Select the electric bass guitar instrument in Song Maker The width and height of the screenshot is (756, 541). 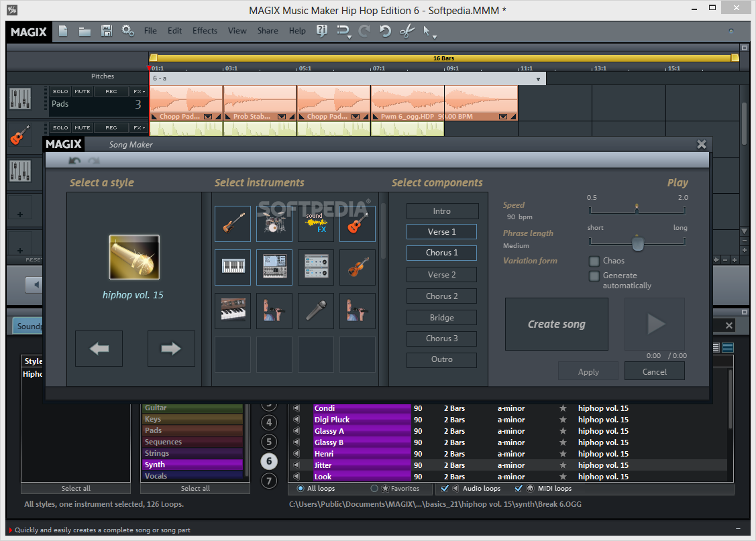(233, 224)
